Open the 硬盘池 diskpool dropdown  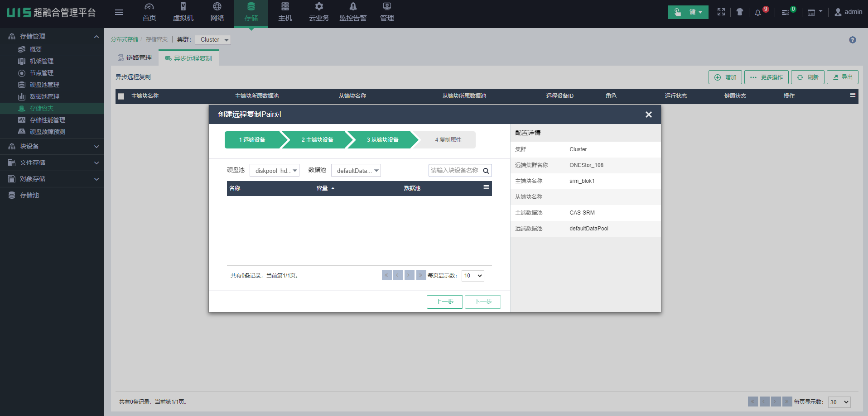[275, 171]
